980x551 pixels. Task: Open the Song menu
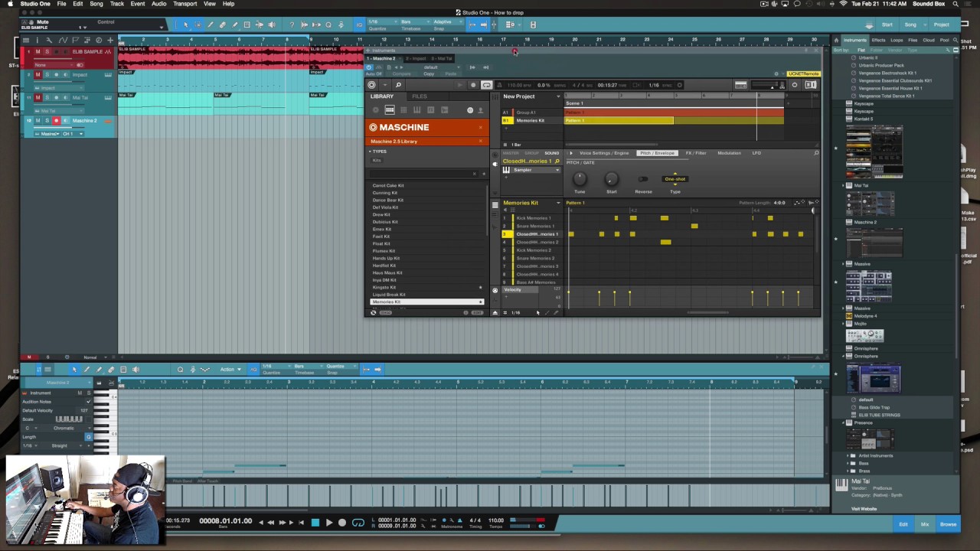(x=96, y=4)
